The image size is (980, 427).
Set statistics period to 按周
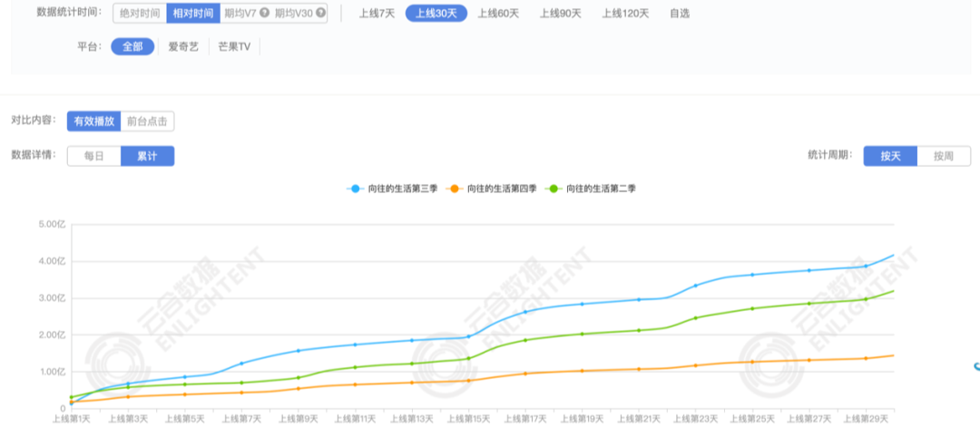coord(944,156)
